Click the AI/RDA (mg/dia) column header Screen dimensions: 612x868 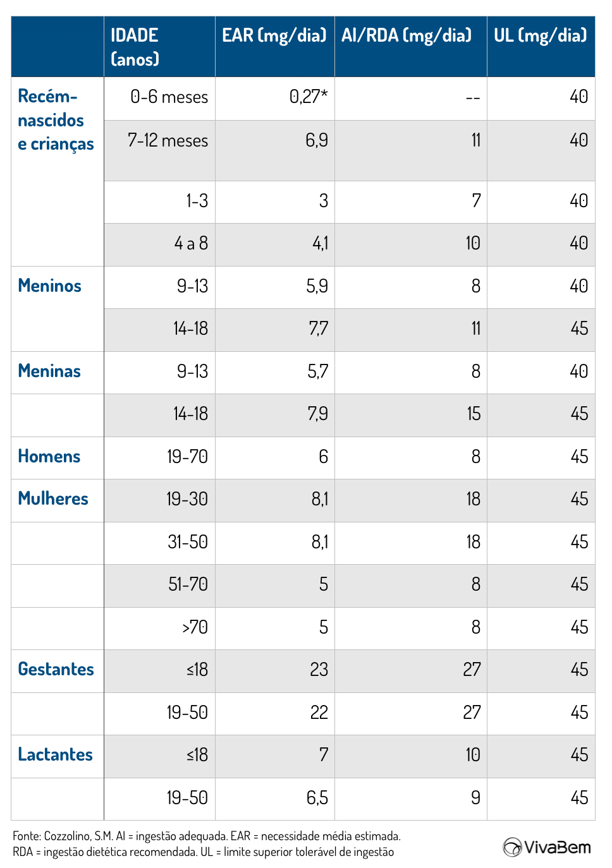[407, 35]
